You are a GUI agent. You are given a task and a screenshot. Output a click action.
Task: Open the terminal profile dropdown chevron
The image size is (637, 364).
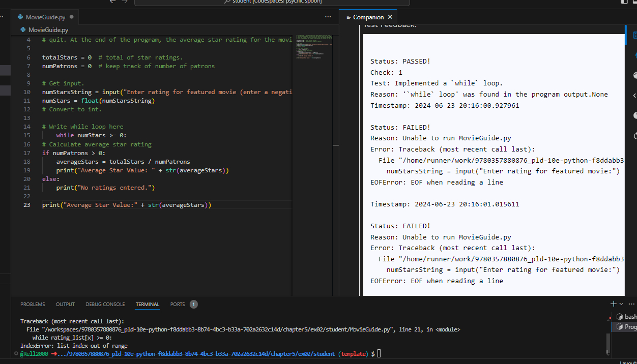tap(621, 304)
